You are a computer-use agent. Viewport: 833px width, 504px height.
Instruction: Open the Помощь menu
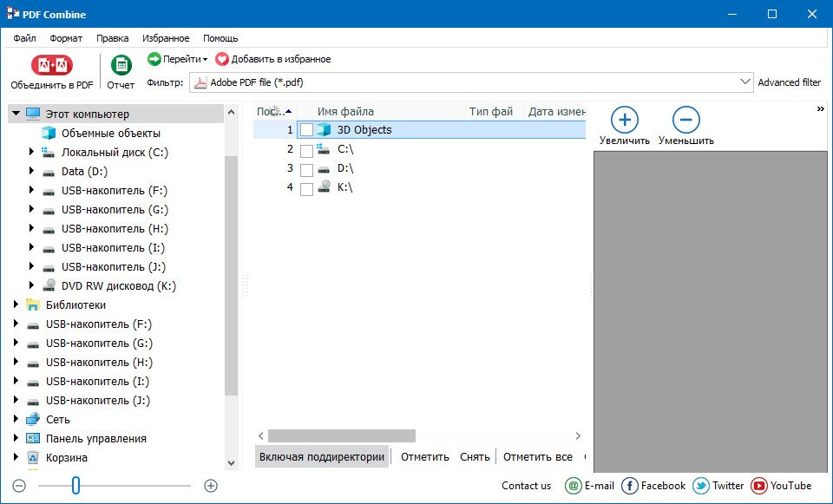click(220, 38)
